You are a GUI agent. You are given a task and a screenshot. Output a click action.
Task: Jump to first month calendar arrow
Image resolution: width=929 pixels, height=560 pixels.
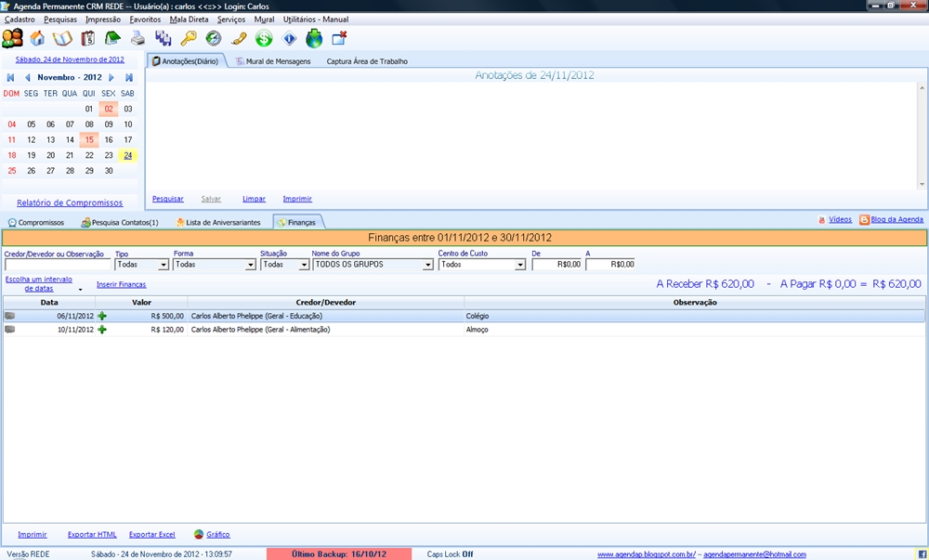click(x=10, y=78)
